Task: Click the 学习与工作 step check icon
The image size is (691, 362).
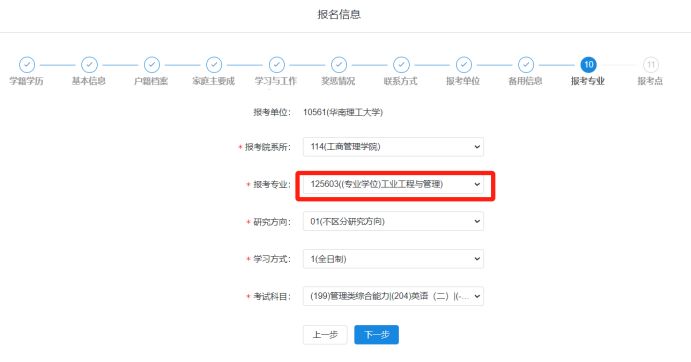Action: (x=277, y=65)
